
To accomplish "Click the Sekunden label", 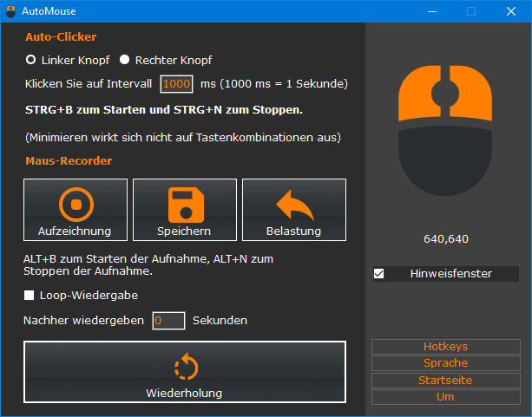I will pos(220,321).
